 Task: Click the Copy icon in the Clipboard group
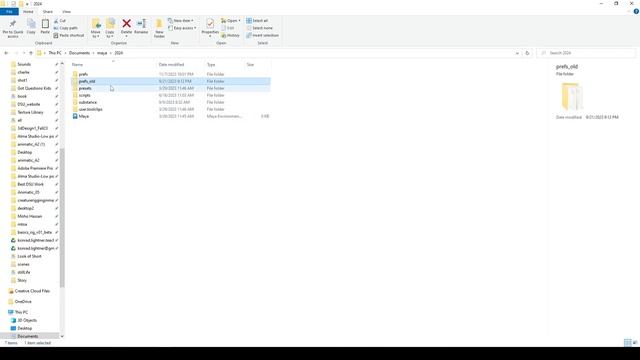[31, 24]
